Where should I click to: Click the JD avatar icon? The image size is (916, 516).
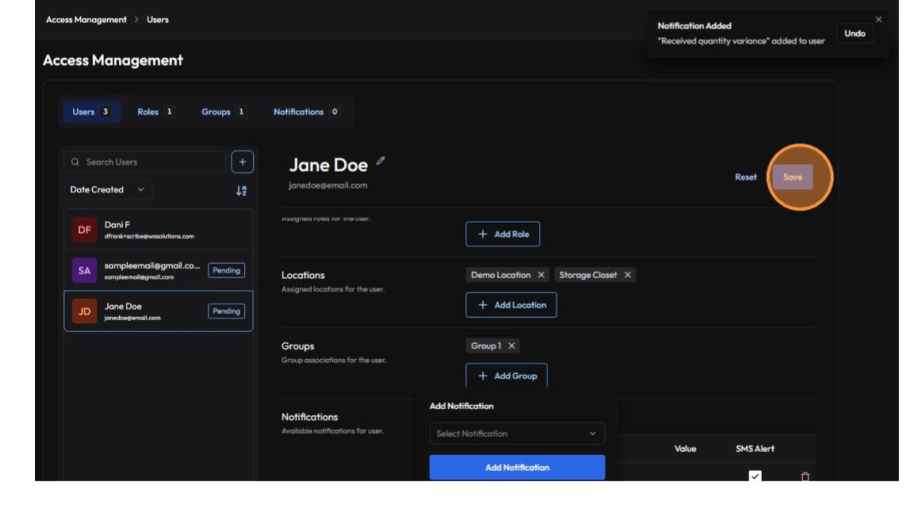point(84,311)
